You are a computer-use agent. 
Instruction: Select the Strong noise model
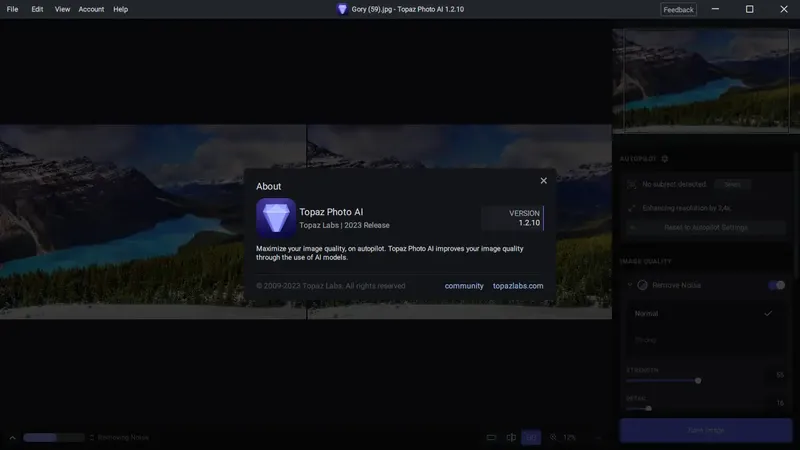pyautogui.click(x=706, y=340)
